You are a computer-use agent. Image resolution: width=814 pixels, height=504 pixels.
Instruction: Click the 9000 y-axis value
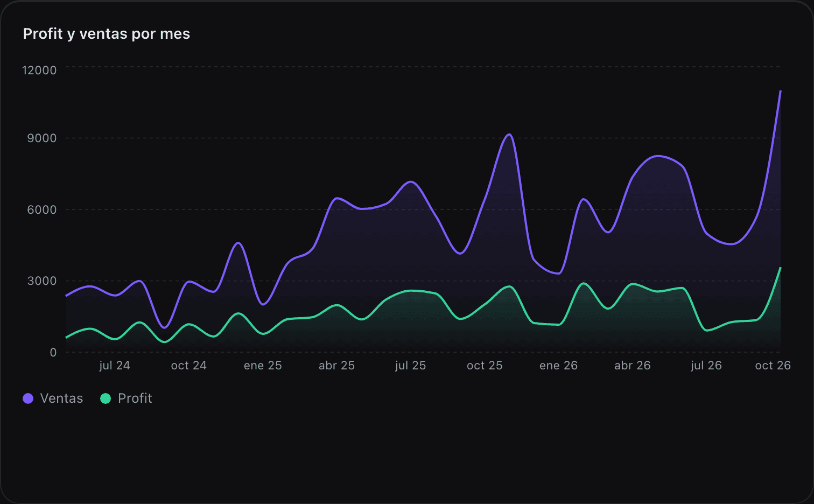pos(42,138)
